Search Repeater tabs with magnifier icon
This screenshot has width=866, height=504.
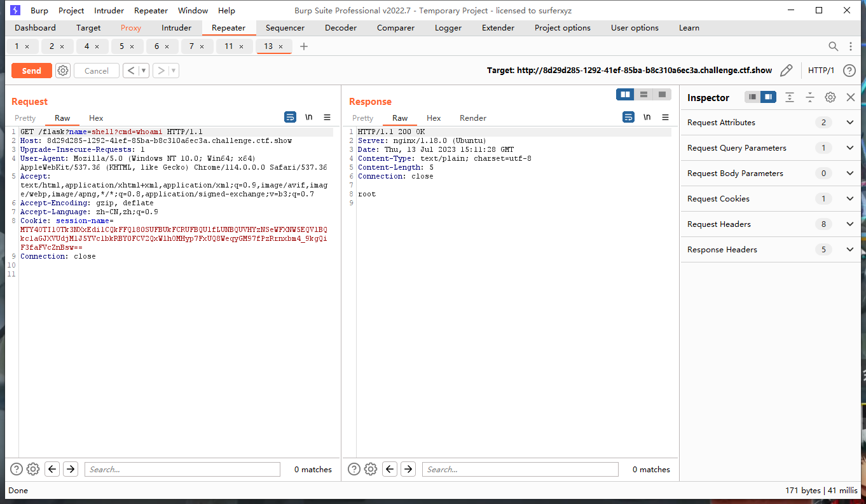(834, 46)
